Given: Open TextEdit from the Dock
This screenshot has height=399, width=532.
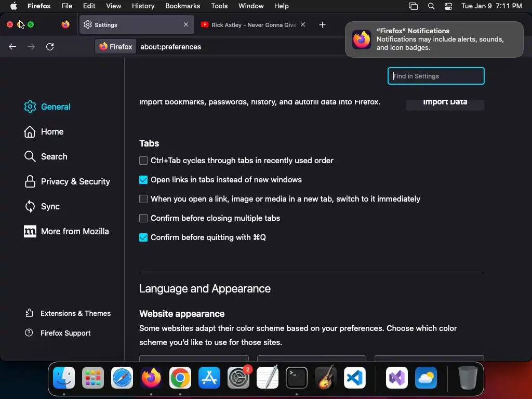Looking at the screenshot, I should click(268, 378).
